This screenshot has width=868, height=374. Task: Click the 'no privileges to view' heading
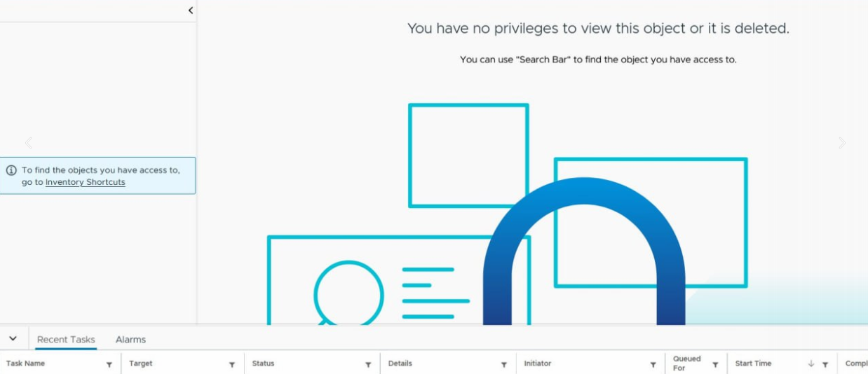598,29
